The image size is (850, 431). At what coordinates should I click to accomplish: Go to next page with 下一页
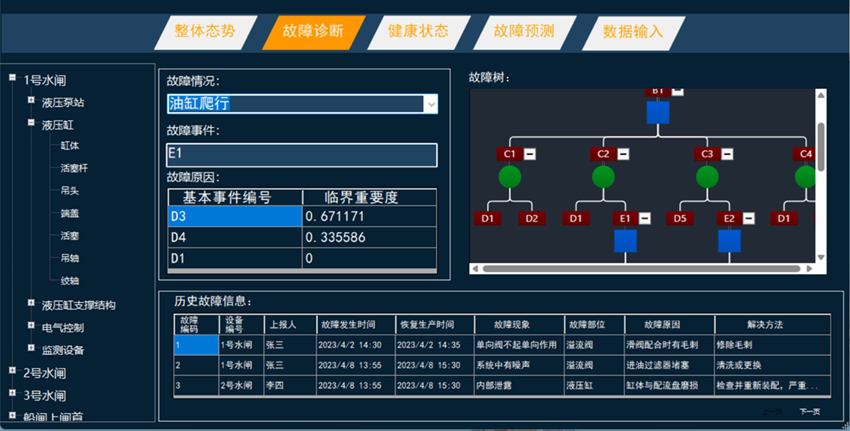point(810,412)
